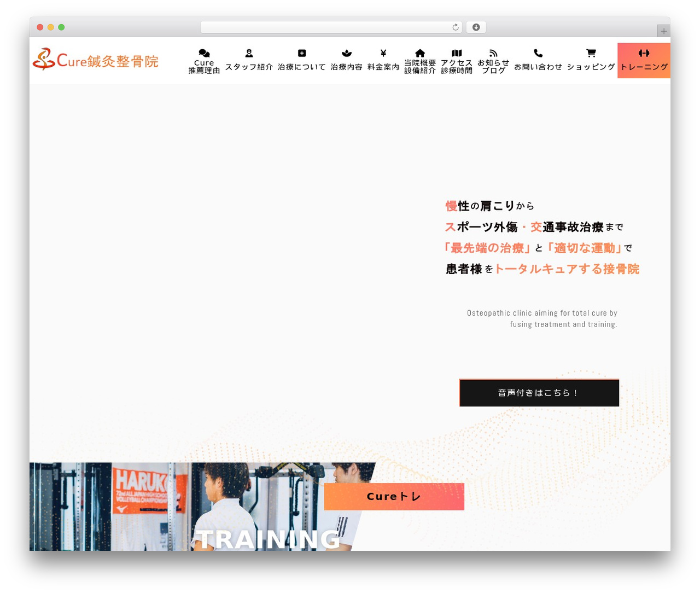The image size is (700, 593).
Task: Click the お知らせブログ RSS icon
Action: click(493, 53)
